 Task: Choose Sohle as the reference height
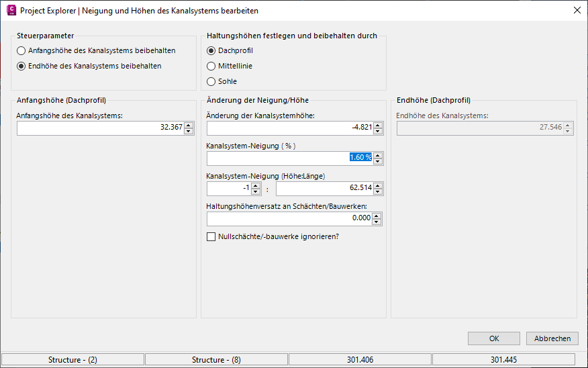211,82
